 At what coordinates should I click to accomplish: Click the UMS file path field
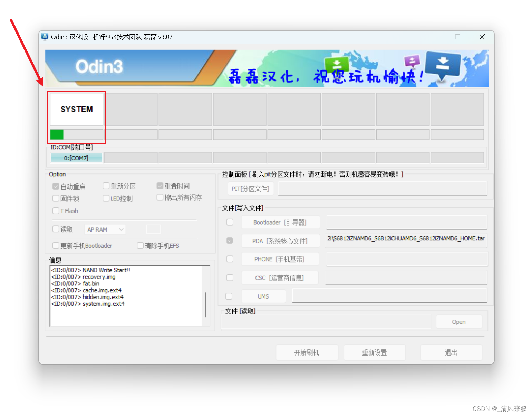[390, 296]
